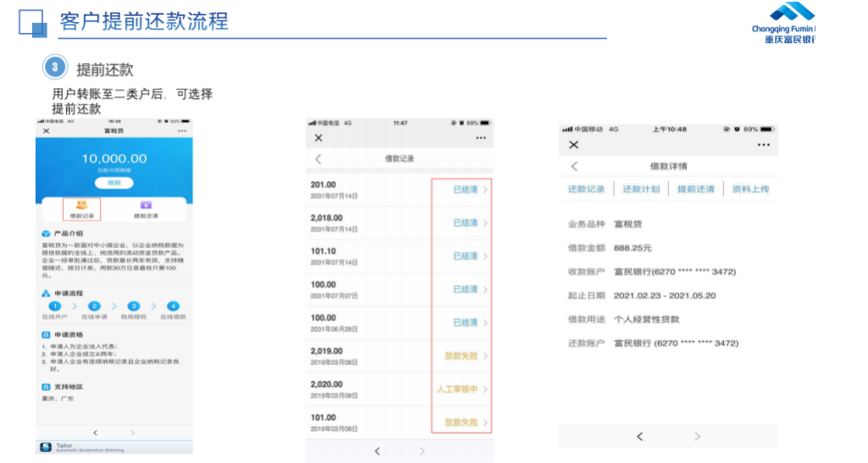Expand chevron on the 101.00 record row
Image resolution: width=868 pixels, height=463 pixels.
(x=485, y=422)
